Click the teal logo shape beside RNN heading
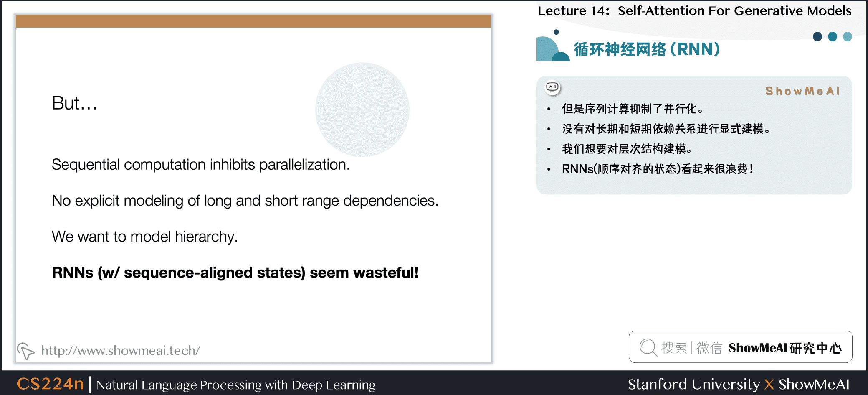This screenshot has height=395, width=868. click(553, 46)
